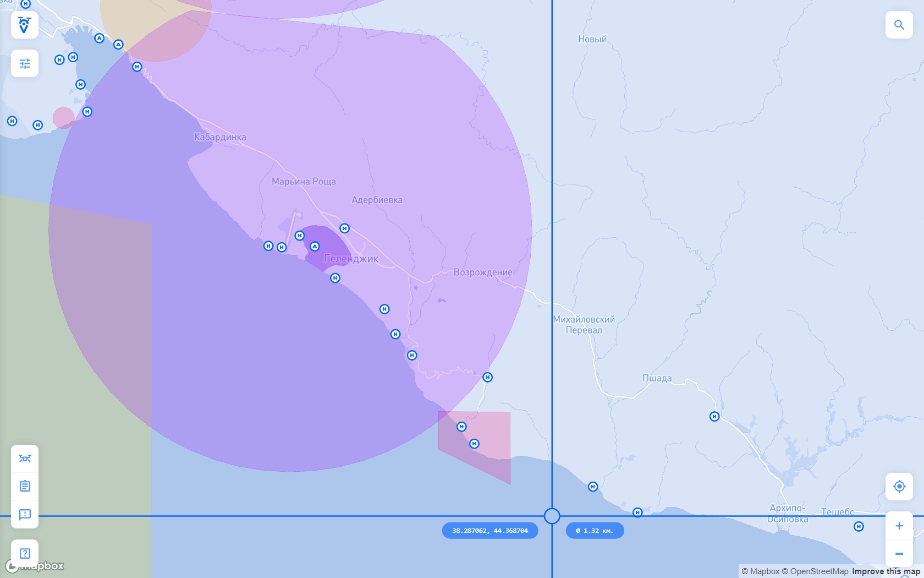Click helipad marker right of Архипо-Осиповка
Screen dimensions: 924x578
[x=858, y=527]
